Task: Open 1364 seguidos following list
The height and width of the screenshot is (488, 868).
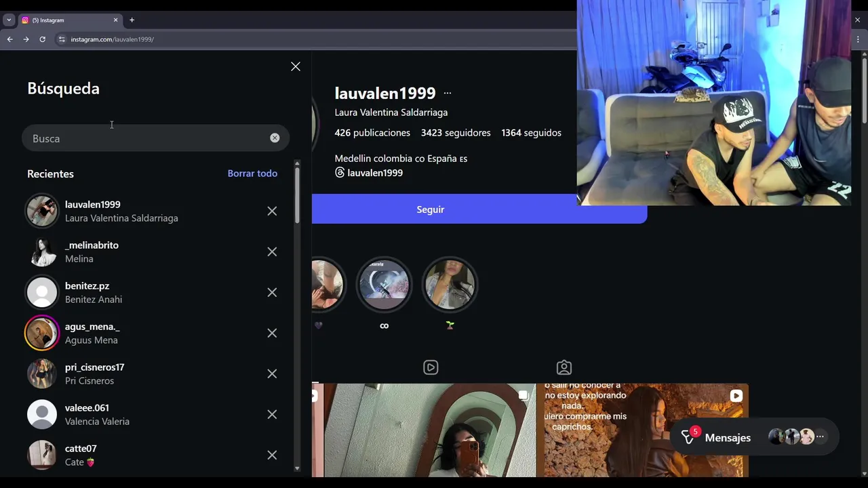Action: click(531, 133)
